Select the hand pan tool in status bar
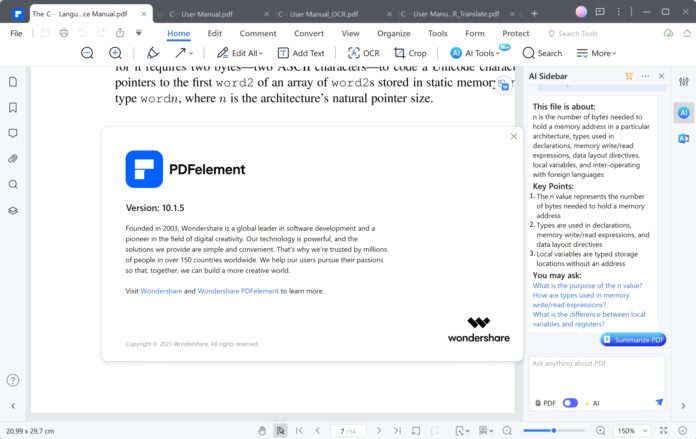Viewport: 696px width, 439px height. click(x=262, y=431)
